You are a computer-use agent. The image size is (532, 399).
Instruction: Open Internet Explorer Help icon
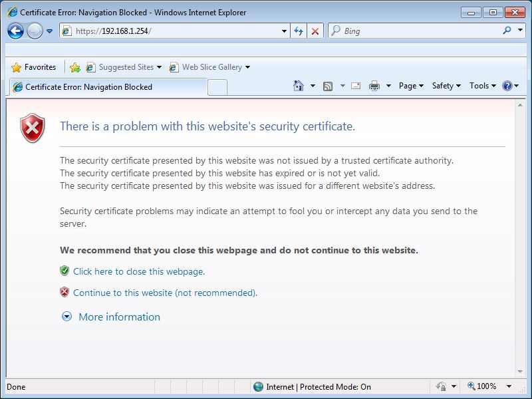[x=506, y=85]
